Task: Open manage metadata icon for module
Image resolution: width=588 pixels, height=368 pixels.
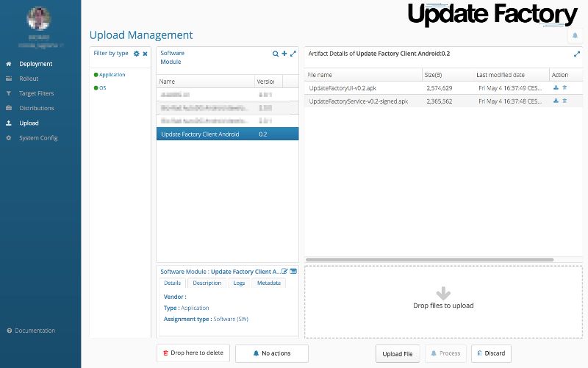Action: 293,271
